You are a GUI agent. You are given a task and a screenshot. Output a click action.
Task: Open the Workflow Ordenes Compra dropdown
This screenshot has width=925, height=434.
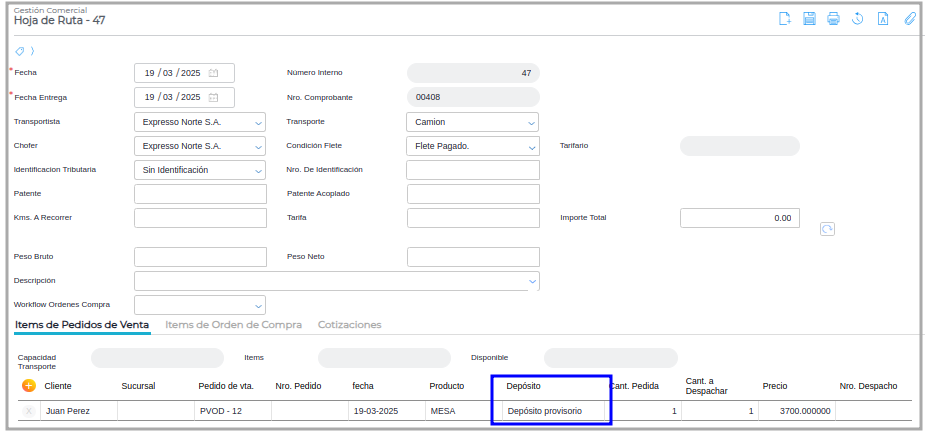tap(259, 305)
